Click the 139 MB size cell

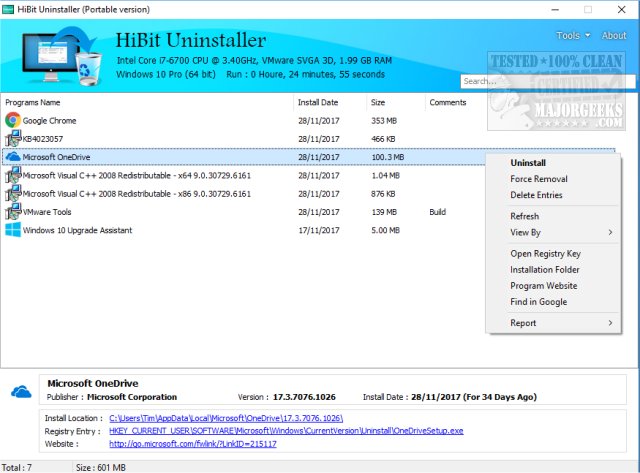[384, 212]
